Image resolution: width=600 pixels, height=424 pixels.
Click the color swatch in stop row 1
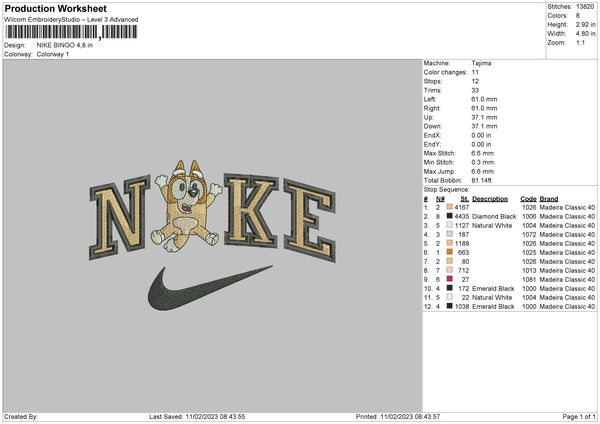tap(450, 207)
